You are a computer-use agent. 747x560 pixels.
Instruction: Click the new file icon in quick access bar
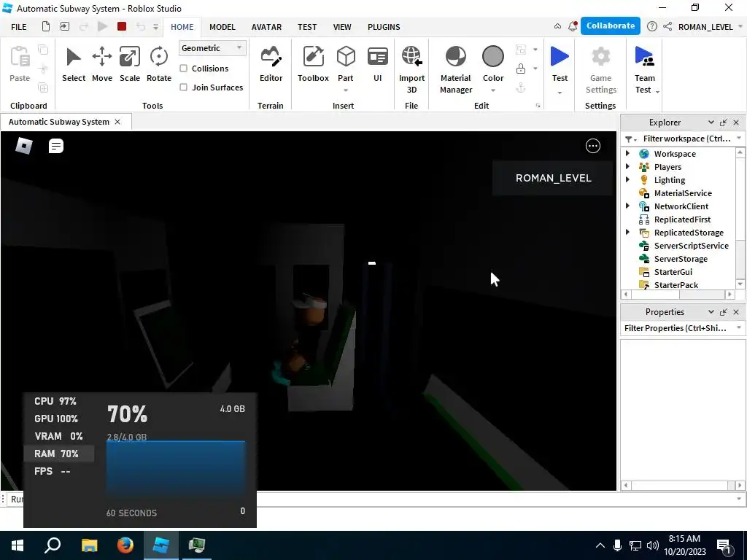(46, 27)
